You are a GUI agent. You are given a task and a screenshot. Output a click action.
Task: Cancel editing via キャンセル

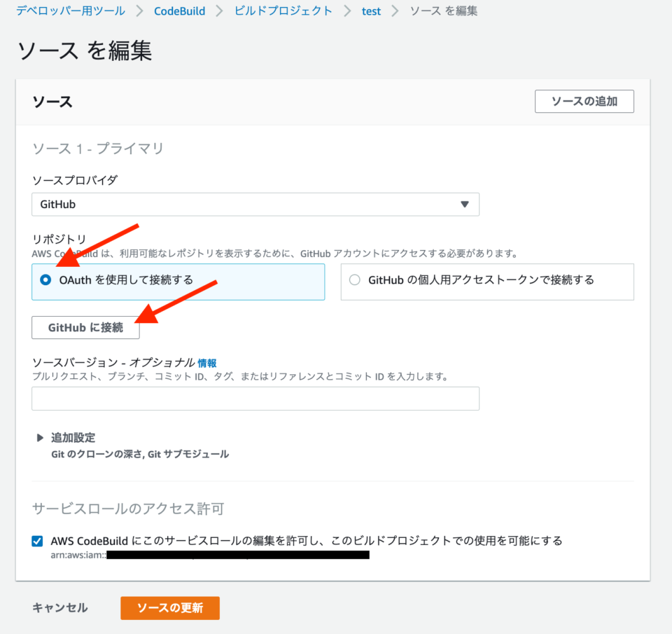pyautogui.click(x=59, y=608)
